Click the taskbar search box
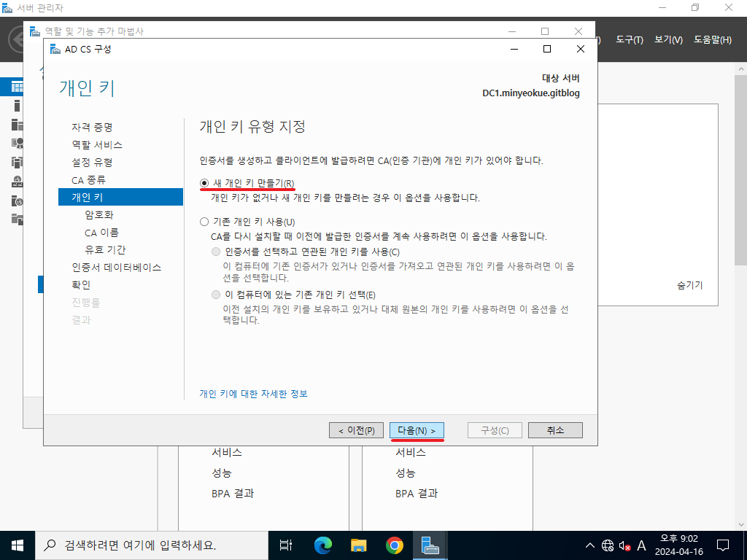This screenshot has height=560, width=747. (152, 545)
